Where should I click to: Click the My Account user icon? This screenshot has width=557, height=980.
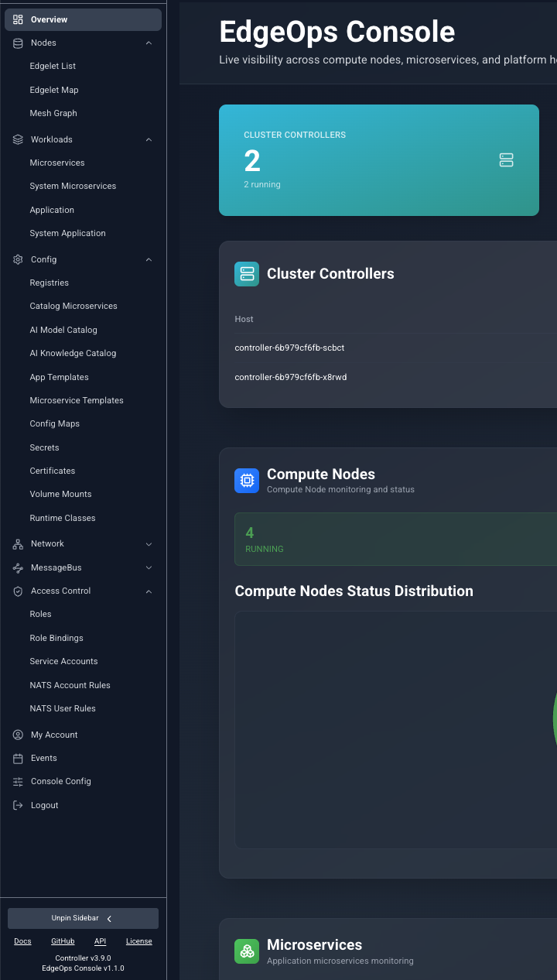(x=18, y=735)
